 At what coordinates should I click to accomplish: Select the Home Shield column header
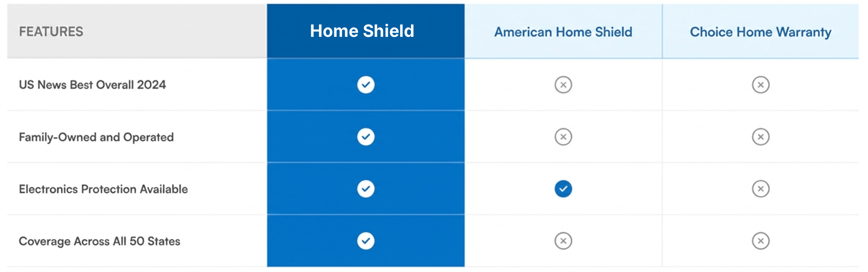click(x=362, y=31)
